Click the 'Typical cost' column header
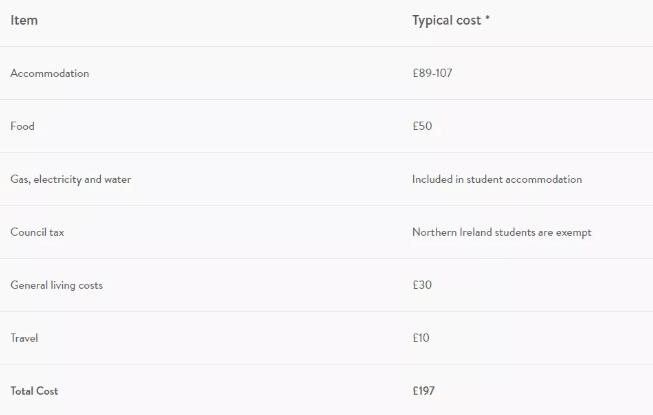This screenshot has width=653, height=415. 446,20
